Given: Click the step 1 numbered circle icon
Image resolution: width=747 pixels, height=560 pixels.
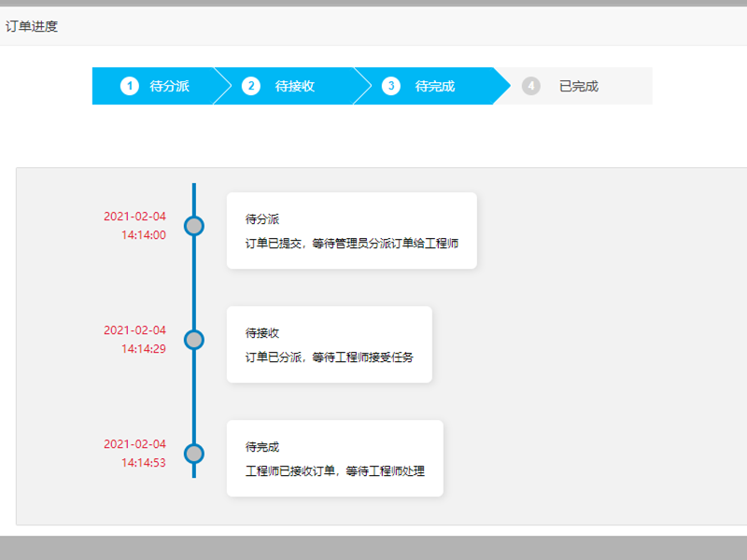Looking at the screenshot, I should (x=130, y=86).
